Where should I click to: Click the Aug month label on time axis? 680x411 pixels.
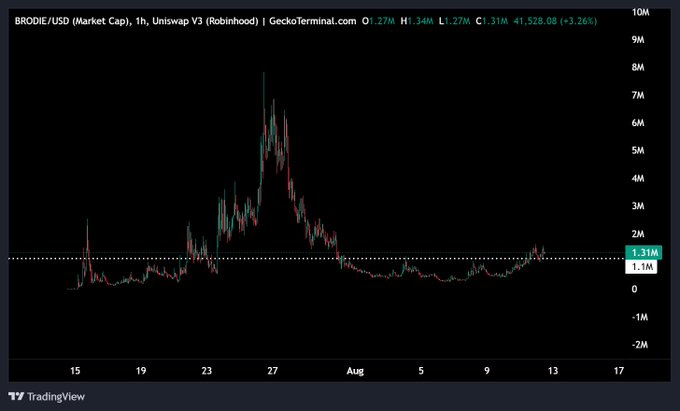tap(355, 371)
